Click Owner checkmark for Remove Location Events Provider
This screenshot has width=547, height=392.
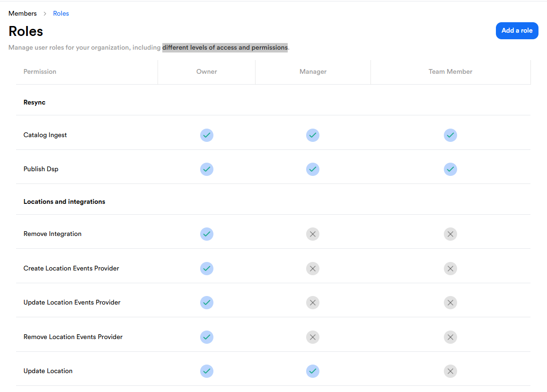pos(207,337)
